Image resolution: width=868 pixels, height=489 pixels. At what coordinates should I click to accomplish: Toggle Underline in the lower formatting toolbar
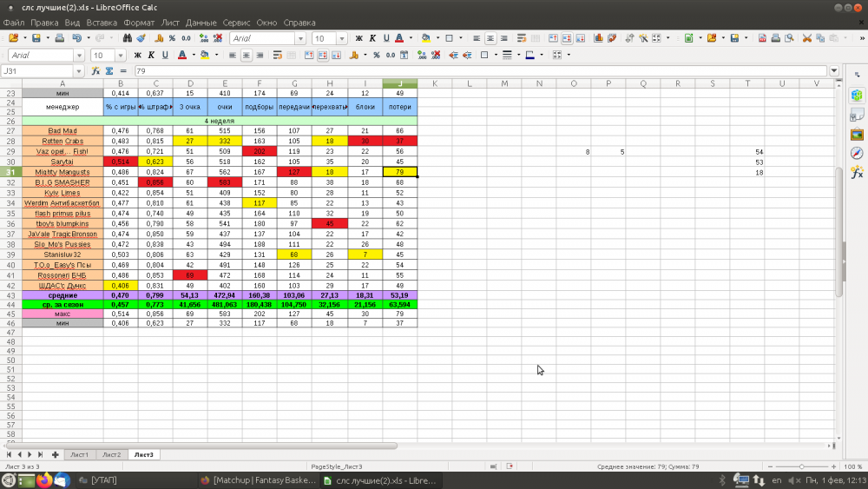pyautogui.click(x=164, y=55)
